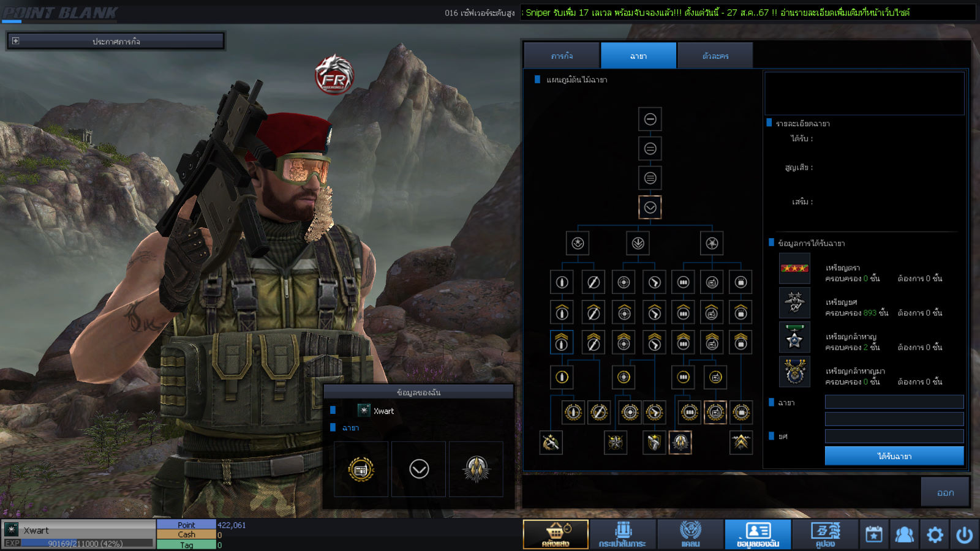Image resolution: width=980 pixels, height=551 pixels.
Task: Open the กระเป๋าสัมภาระ inventory backpack
Action: tap(622, 534)
